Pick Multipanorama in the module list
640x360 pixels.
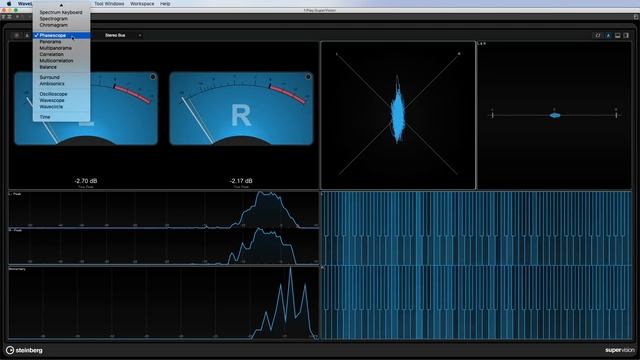coord(61,48)
